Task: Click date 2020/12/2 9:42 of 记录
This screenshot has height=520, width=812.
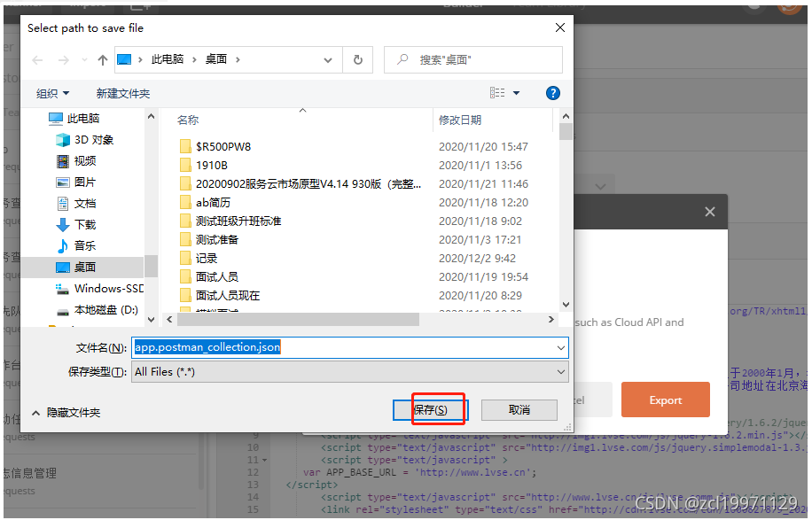Action: click(477, 258)
